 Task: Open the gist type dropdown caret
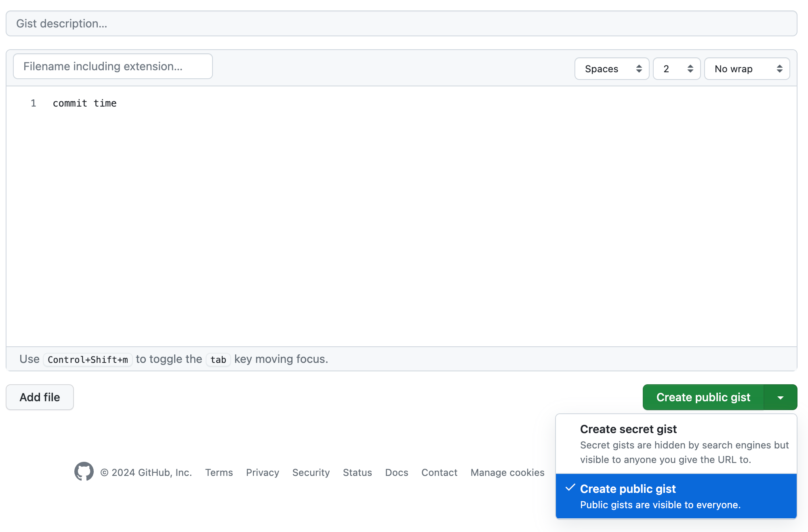pos(780,398)
